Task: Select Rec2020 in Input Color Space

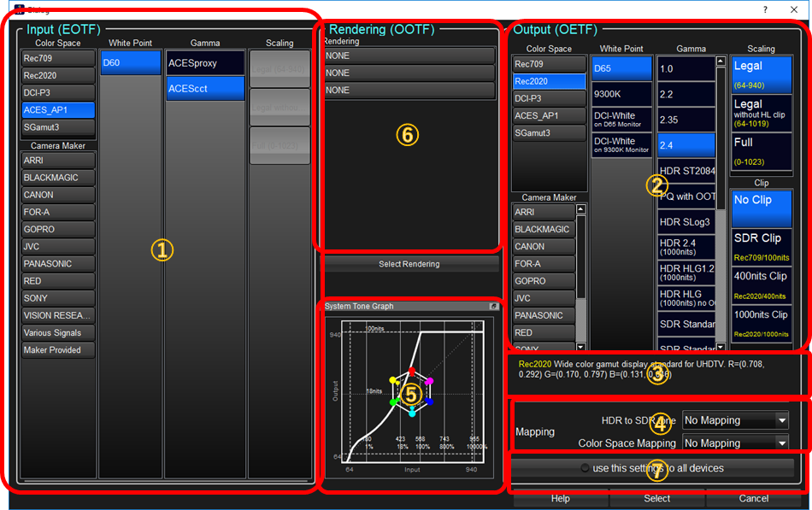Action: (x=58, y=75)
